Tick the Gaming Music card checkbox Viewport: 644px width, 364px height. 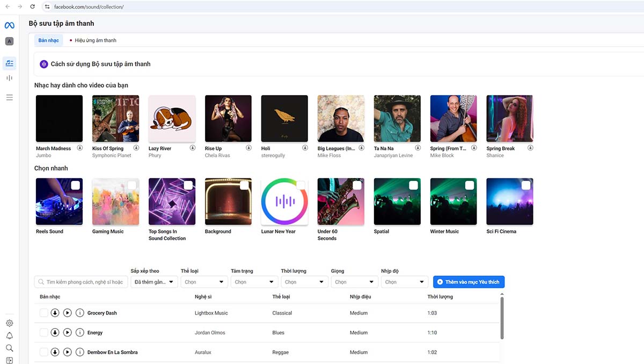coord(131,185)
